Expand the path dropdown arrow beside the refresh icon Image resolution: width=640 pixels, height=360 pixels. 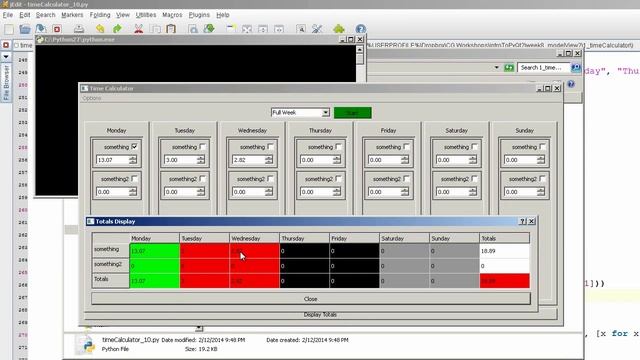click(x=496, y=67)
